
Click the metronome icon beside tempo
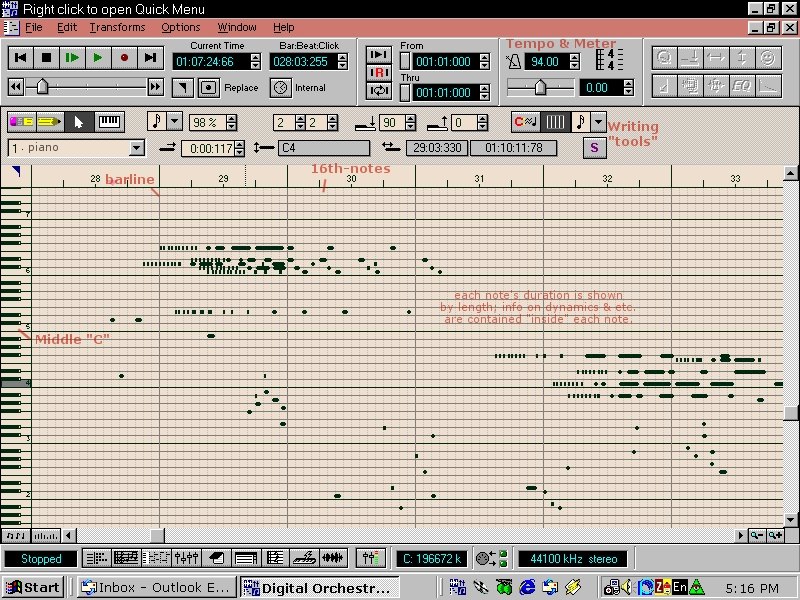click(516, 62)
